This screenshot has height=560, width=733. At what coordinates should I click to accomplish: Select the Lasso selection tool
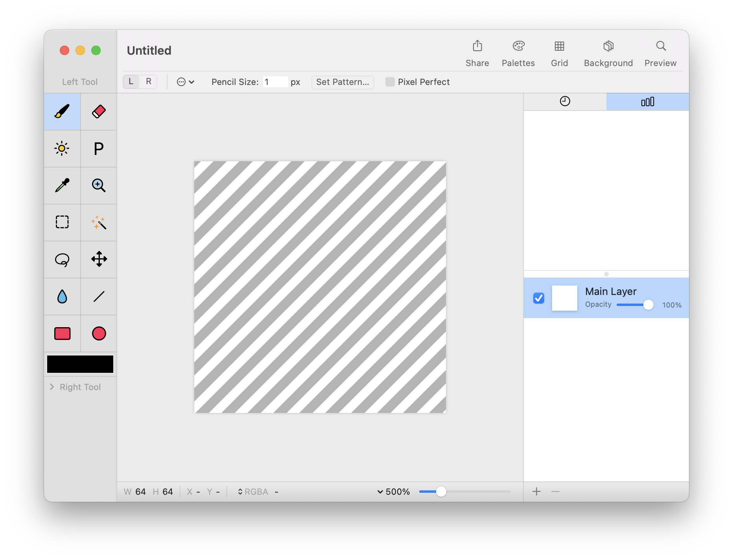coord(62,260)
